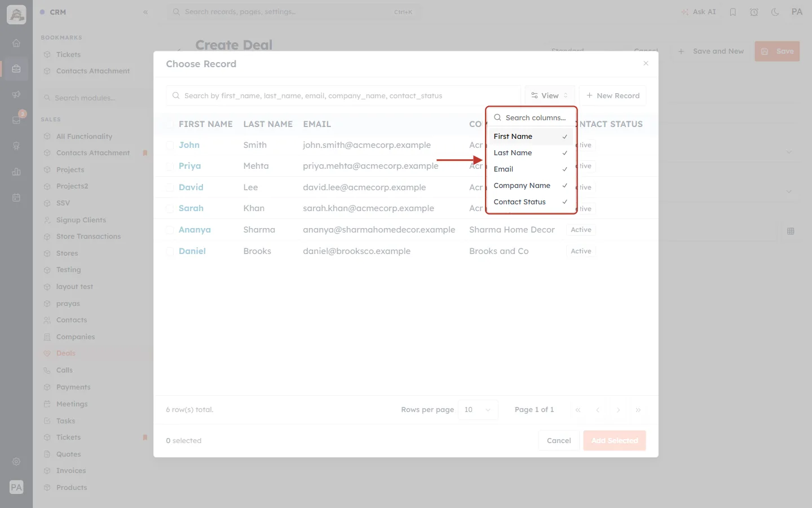Open the View columns dropdown

coord(550,96)
